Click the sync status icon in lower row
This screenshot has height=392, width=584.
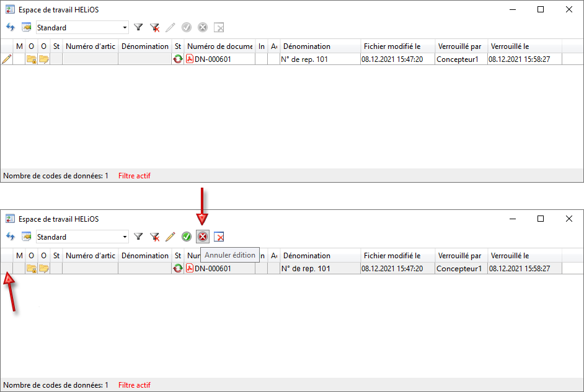178,268
